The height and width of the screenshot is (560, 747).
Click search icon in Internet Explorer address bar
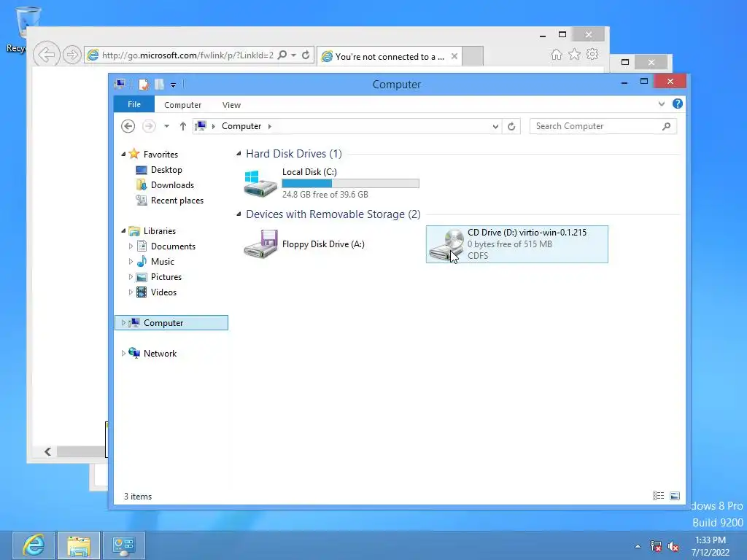(282, 55)
